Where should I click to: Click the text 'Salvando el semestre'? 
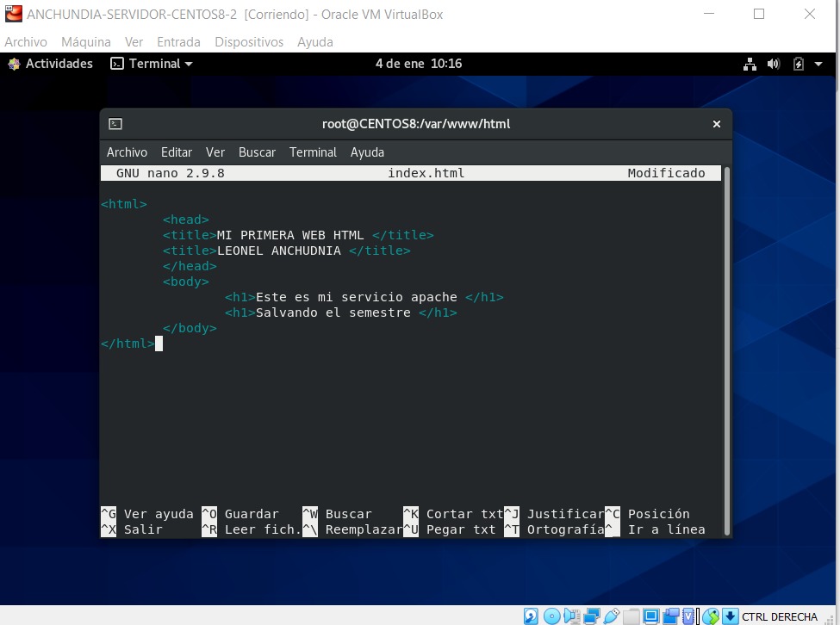pos(333,313)
